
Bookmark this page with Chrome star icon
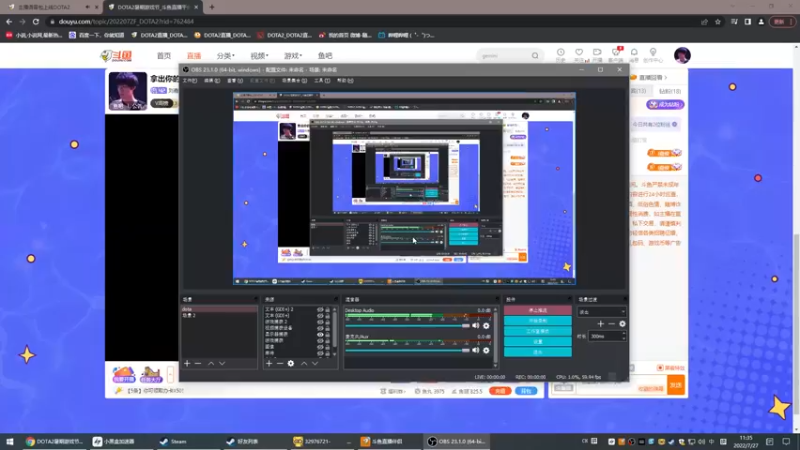(718, 21)
